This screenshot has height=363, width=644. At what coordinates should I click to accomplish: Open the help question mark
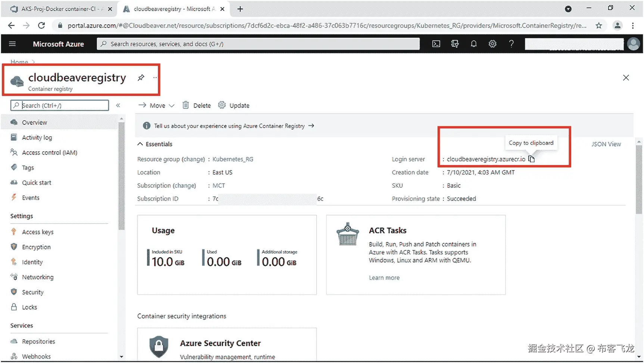[511, 44]
